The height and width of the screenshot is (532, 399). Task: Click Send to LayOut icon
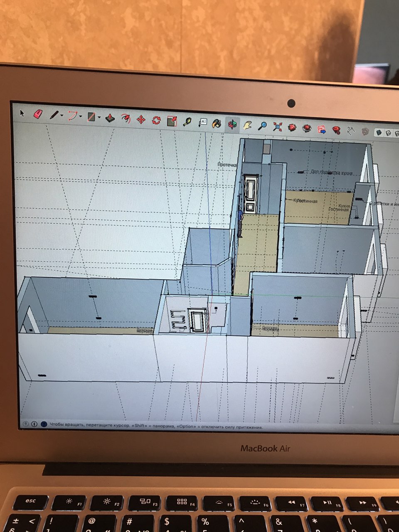[322, 129]
